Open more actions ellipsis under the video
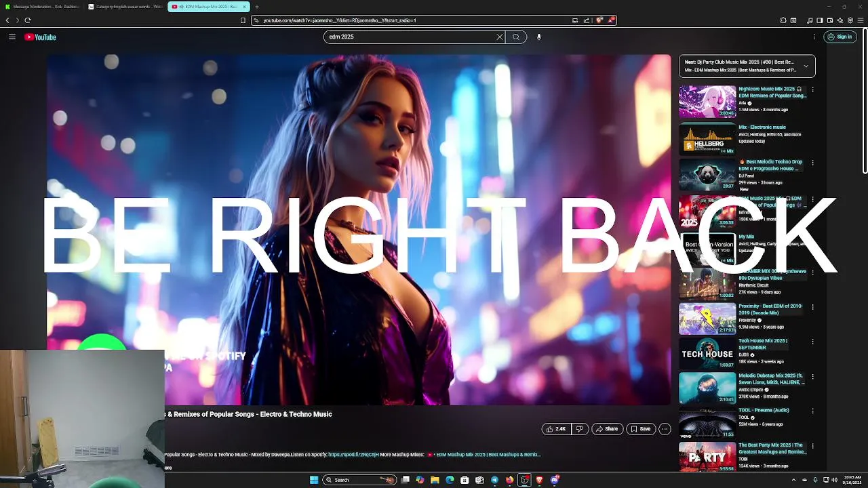This screenshot has width=868, height=488. (x=665, y=429)
